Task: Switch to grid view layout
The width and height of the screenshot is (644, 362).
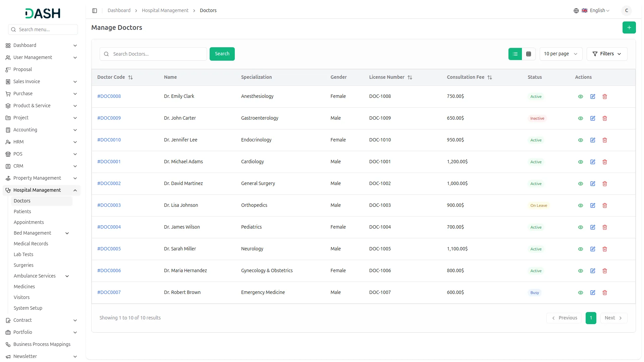Action: pyautogui.click(x=528, y=54)
